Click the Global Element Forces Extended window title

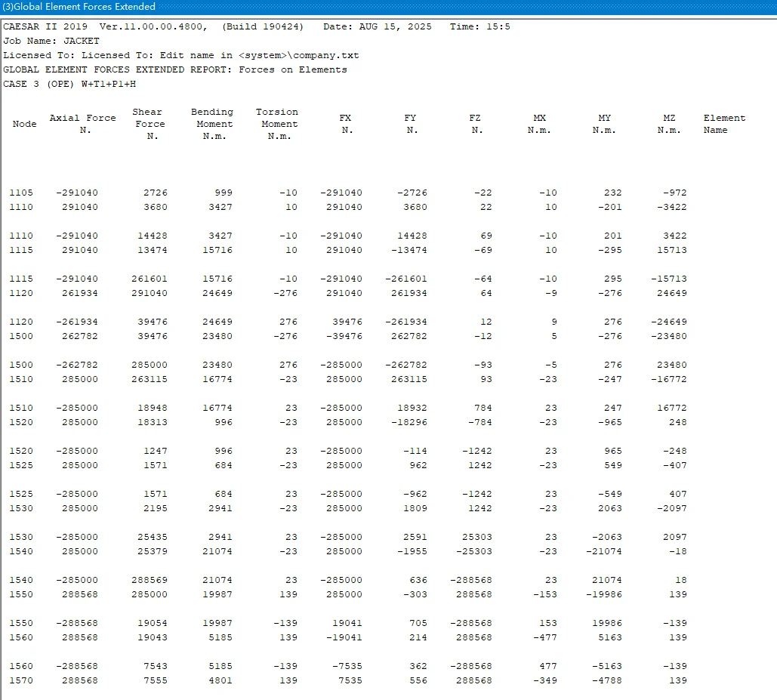click(x=79, y=7)
